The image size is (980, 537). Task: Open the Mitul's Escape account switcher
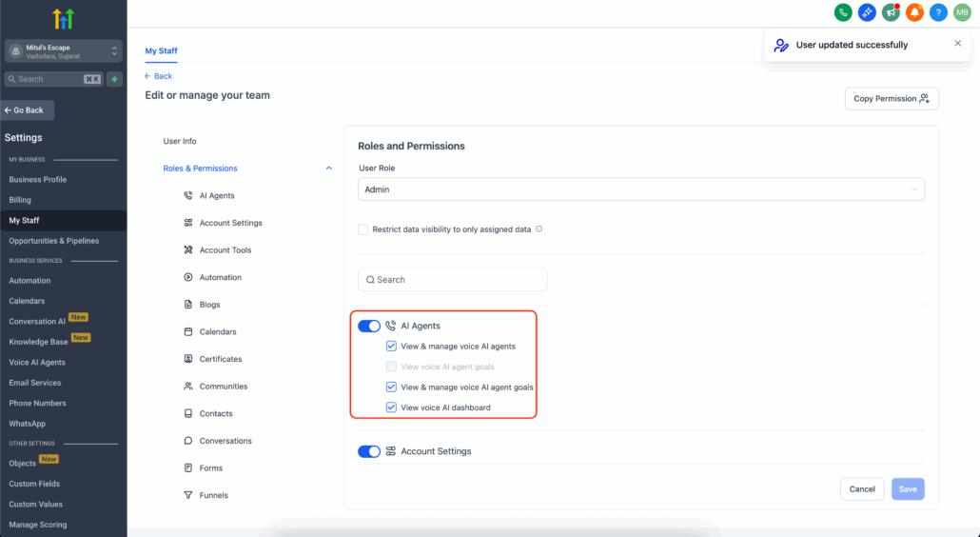tap(63, 51)
